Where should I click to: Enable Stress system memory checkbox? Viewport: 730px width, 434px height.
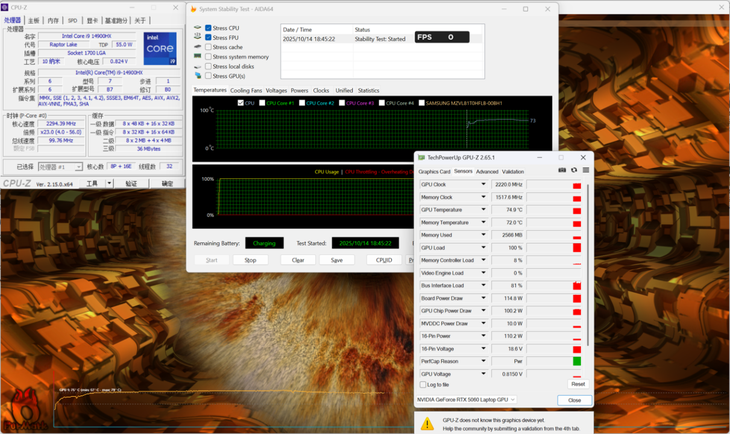tap(208, 57)
